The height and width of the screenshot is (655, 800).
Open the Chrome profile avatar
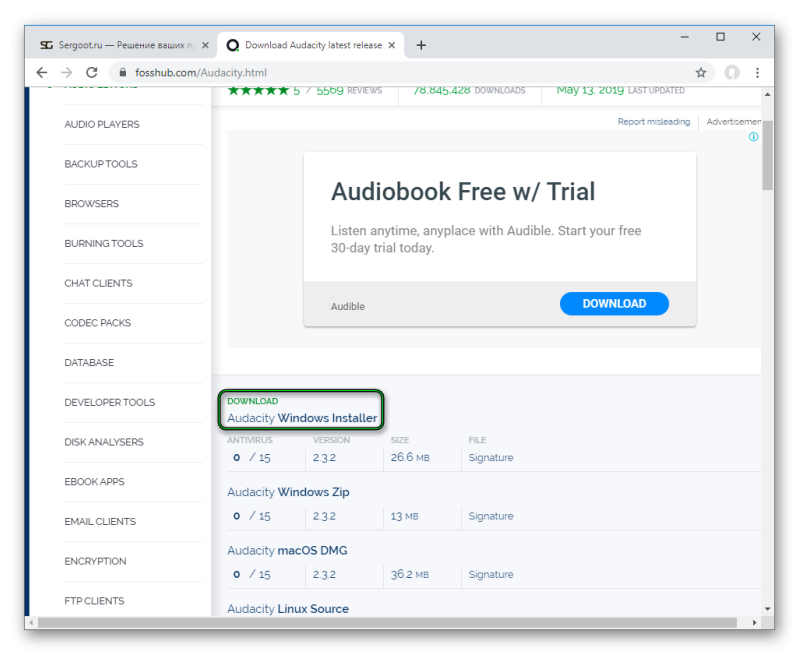click(732, 72)
